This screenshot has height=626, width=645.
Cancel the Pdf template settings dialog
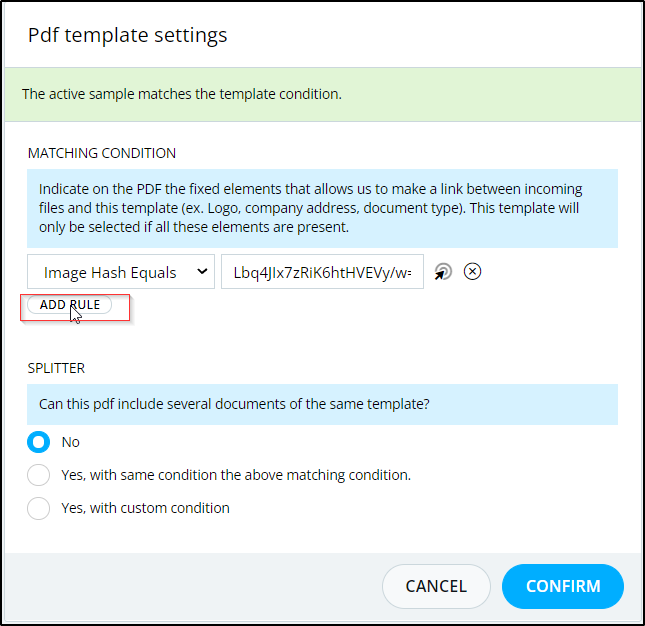coord(436,586)
